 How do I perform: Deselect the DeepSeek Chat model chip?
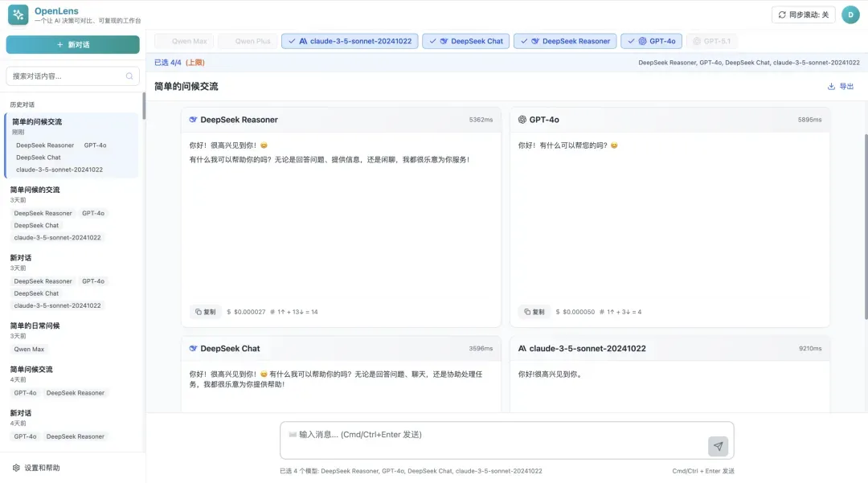(466, 41)
